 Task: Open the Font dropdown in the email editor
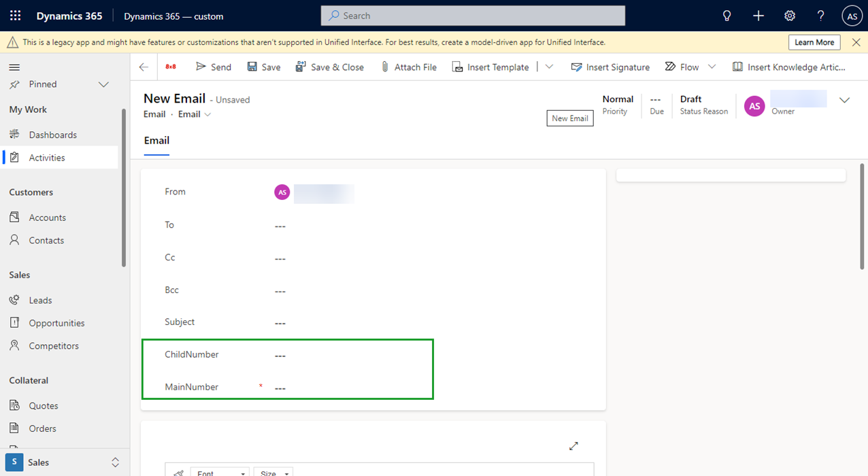click(219, 473)
